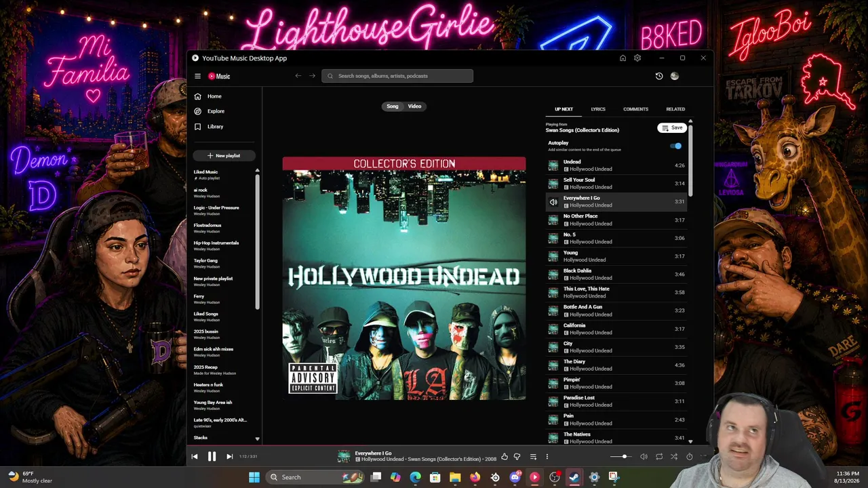Skip to the next track
The height and width of the screenshot is (488, 868).
229,457
